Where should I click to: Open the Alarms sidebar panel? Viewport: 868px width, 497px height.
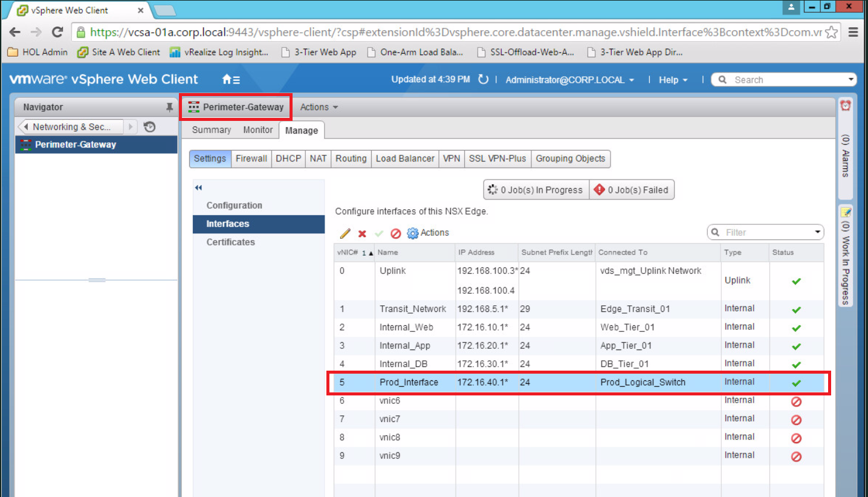tap(845, 148)
